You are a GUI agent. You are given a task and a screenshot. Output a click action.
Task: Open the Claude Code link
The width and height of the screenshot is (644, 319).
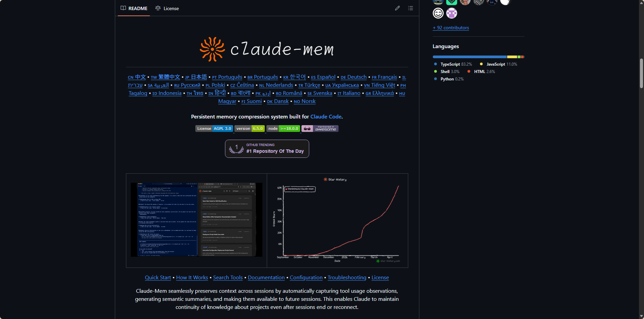pos(326,116)
